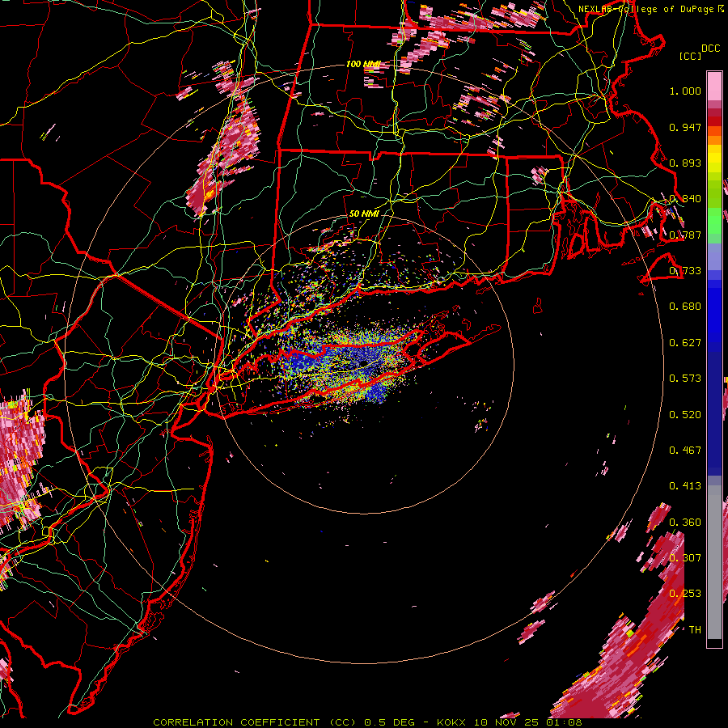Screen dimensions: 728x728
Task: Click the 0.467 color scale label
Action: [685, 450]
